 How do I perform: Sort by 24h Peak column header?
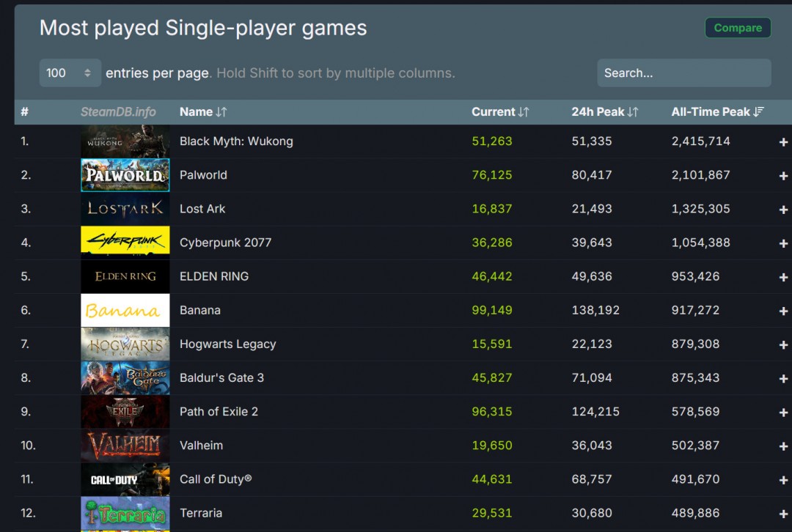604,112
